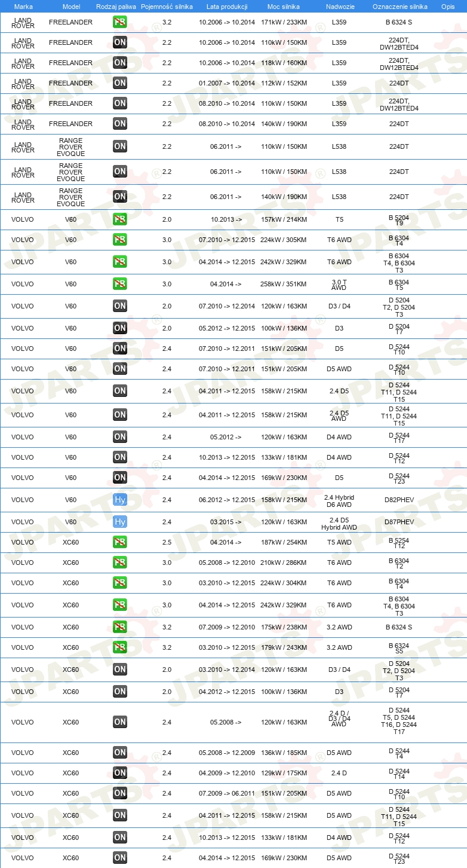Click the ON diesel icon for V60 100kW / 136KM
The width and height of the screenshot is (467, 868).
click(x=120, y=328)
